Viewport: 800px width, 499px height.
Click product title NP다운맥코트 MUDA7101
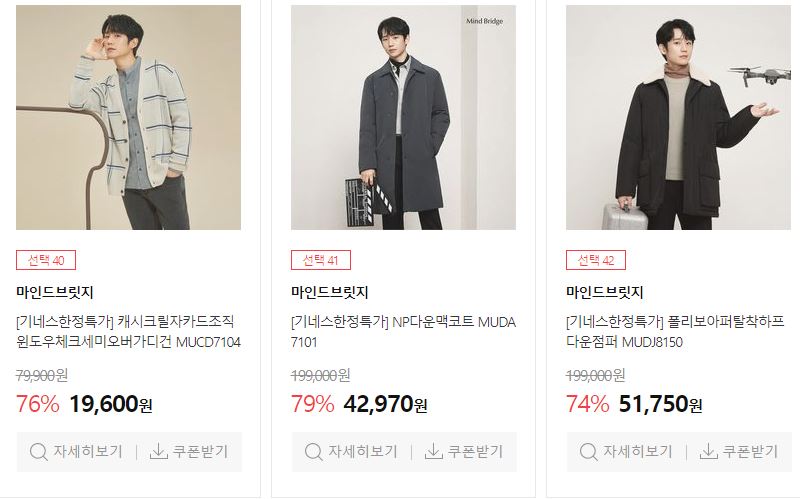[x=404, y=332]
